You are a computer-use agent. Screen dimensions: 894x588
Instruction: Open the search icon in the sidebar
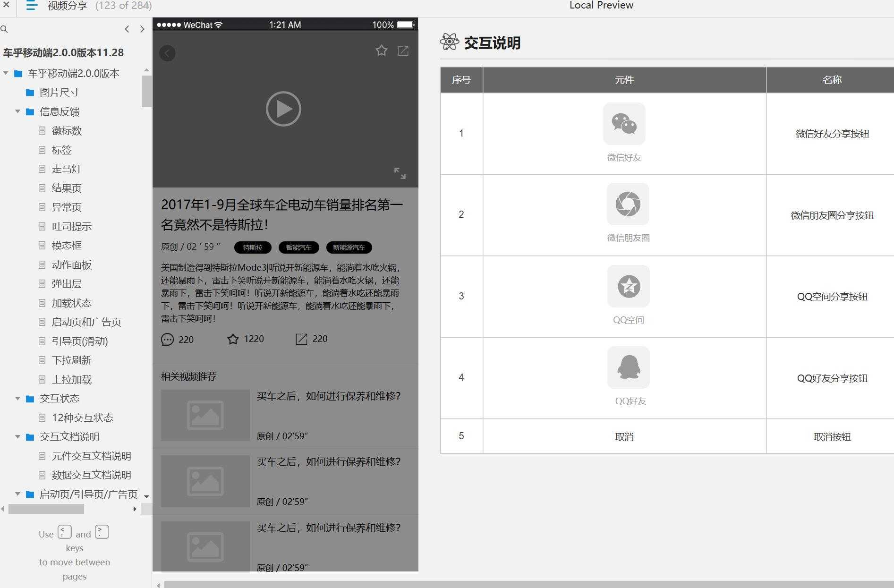coord(5,29)
